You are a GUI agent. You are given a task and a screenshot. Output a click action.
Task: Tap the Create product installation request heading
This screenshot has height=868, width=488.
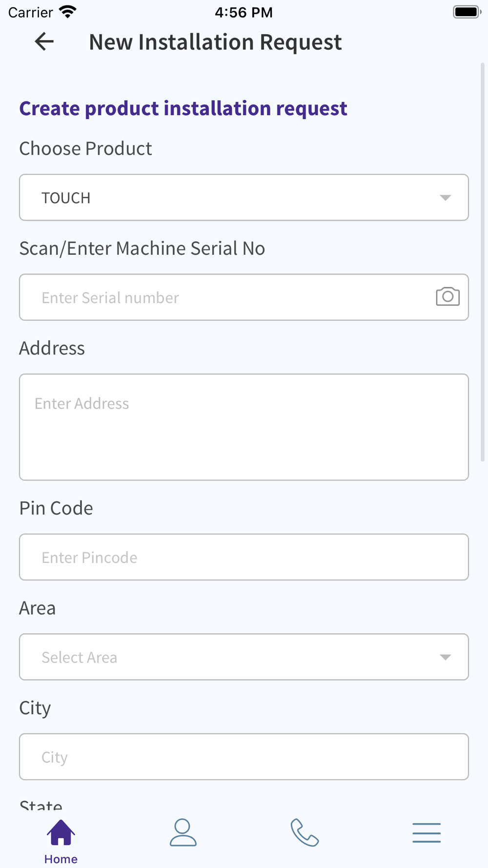[x=183, y=108]
